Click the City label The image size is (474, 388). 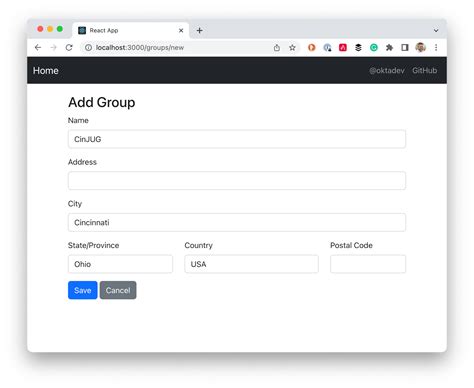pyautogui.click(x=75, y=204)
